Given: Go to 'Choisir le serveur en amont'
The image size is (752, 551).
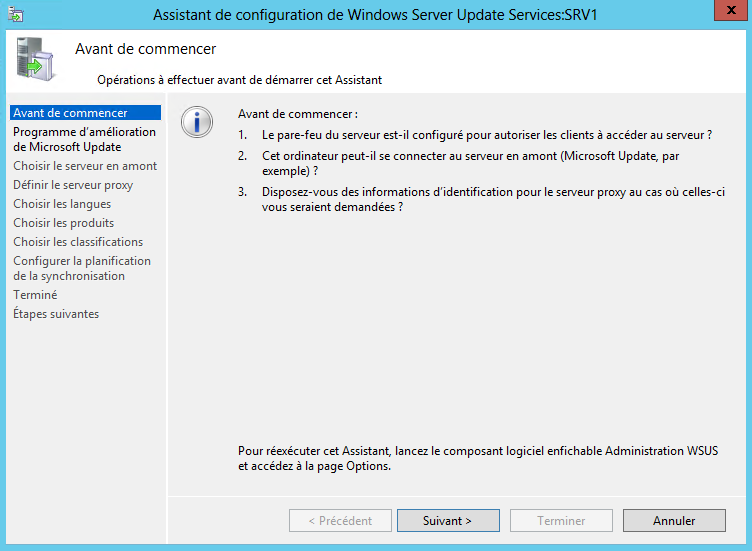Looking at the screenshot, I should pyautogui.click(x=85, y=166).
